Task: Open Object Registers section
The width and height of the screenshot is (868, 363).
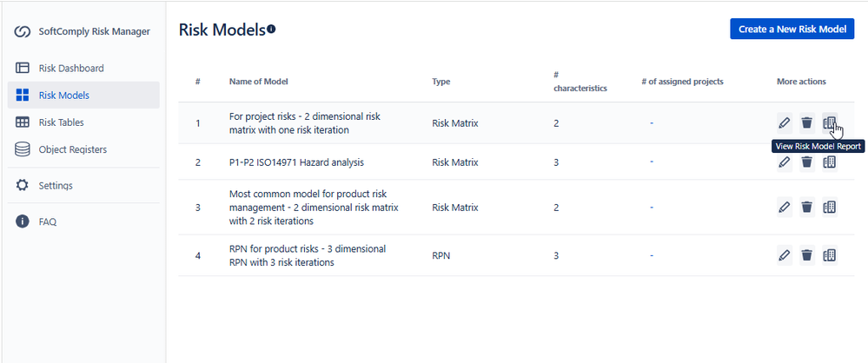Action: (x=72, y=149)
